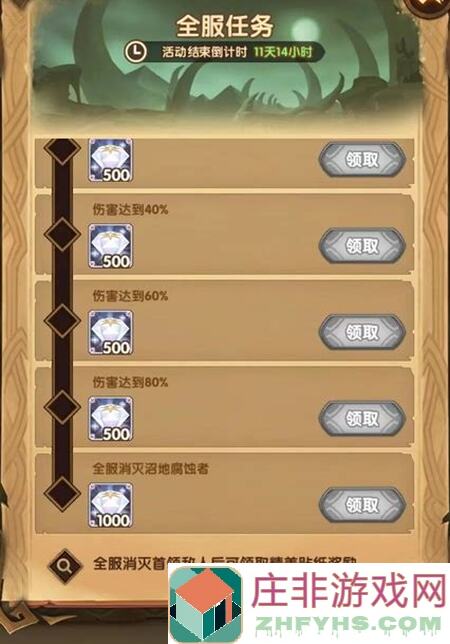Claim the reward for 伤害达到80%
This screenshot has width=450, height=644.
tap(362, 419)
